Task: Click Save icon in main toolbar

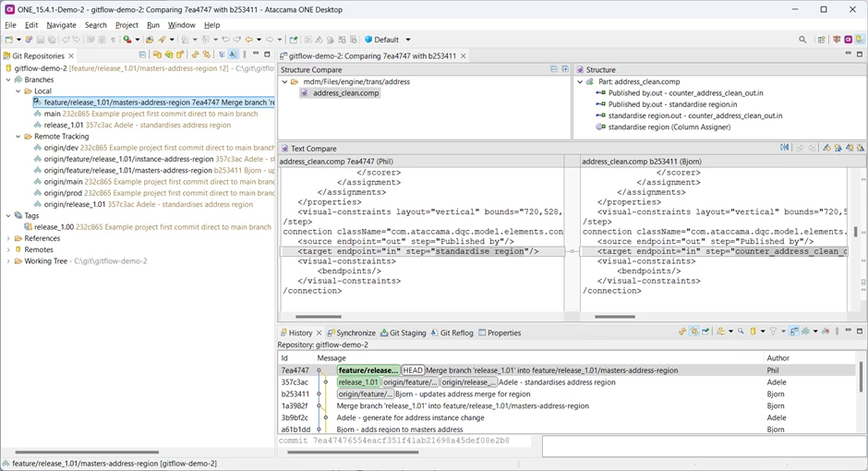Action: (41, 40)
